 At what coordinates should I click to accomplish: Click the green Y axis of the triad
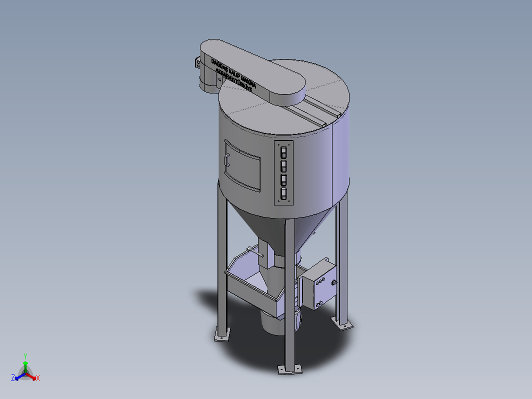point(25,364)
